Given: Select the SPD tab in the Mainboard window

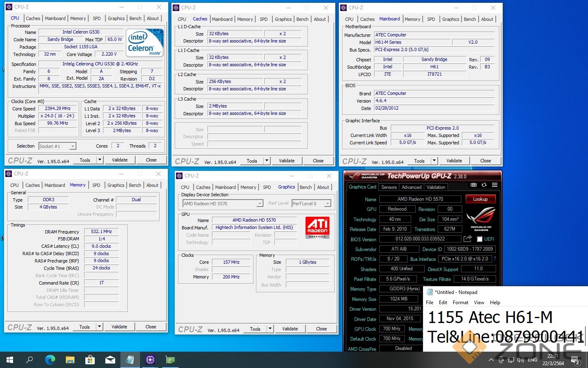Looking at the screenshot, I should point(431,19).
